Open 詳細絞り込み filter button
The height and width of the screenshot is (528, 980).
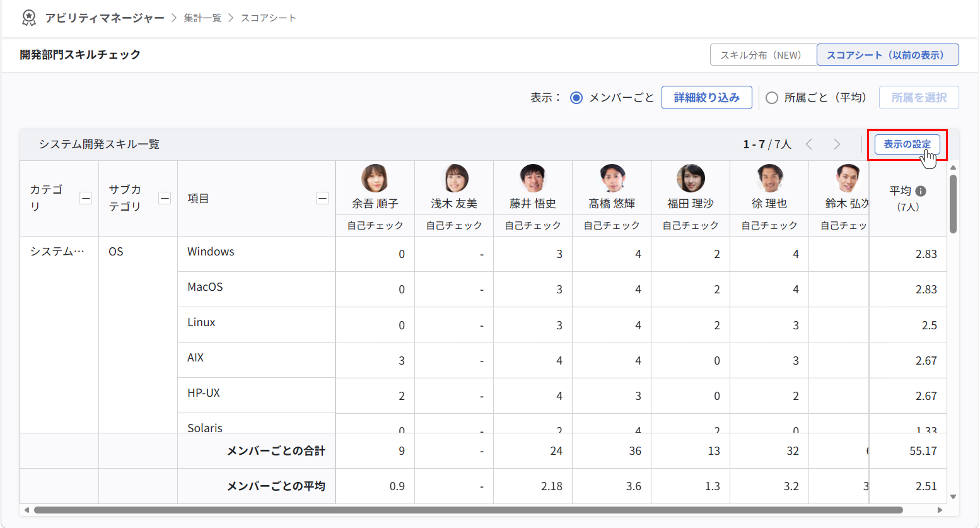706,98
